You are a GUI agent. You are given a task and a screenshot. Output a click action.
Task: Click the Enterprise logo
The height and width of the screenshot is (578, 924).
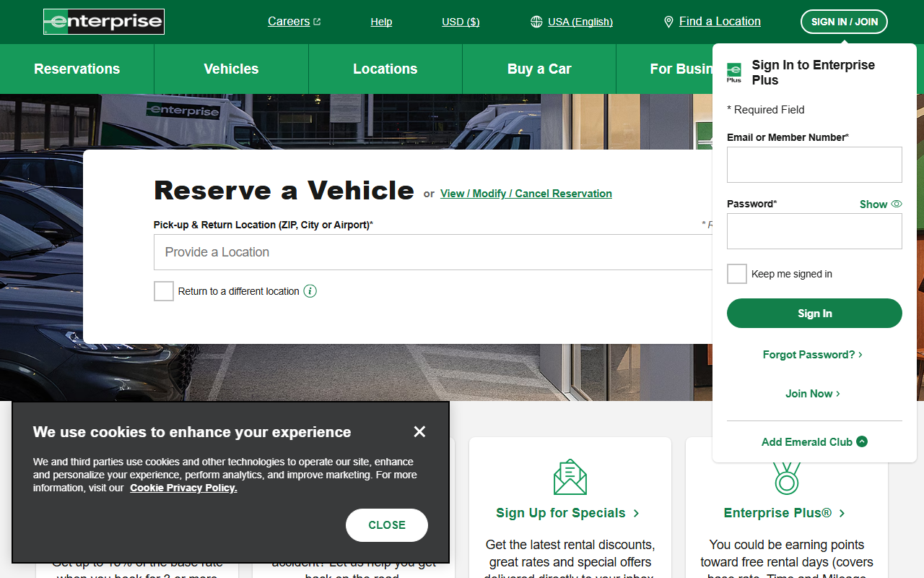coord(104,22)
